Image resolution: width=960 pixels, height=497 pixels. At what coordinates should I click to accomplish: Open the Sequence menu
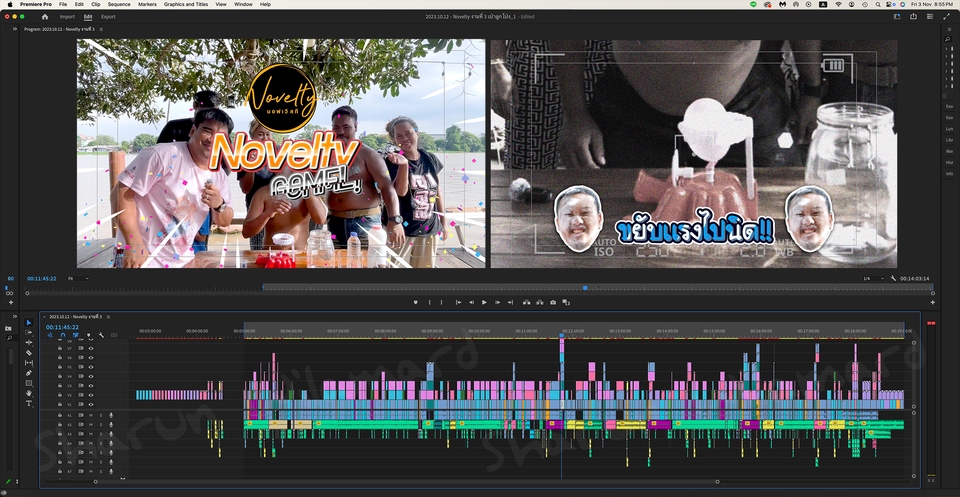tap(119, 4)
